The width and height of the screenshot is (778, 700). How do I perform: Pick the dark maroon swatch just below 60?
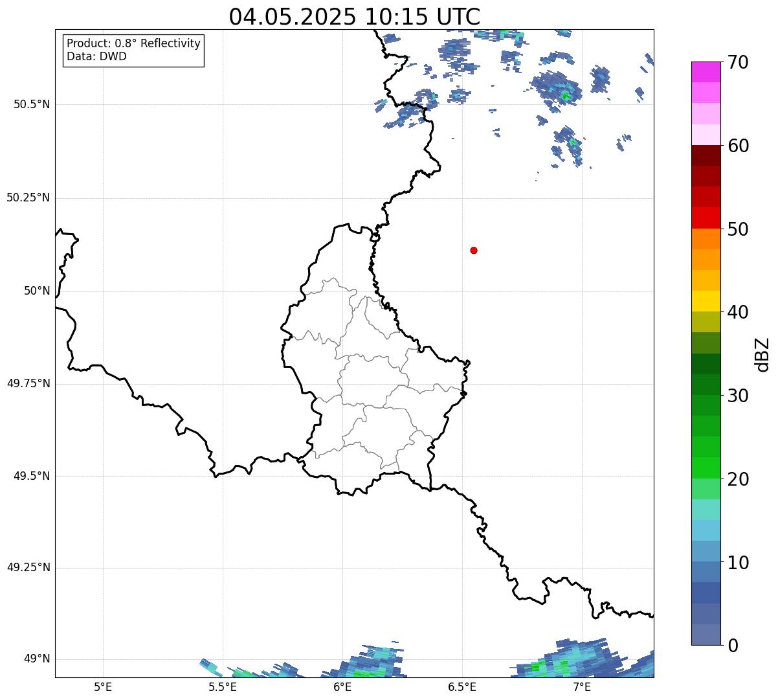click(x=705, y=155)
